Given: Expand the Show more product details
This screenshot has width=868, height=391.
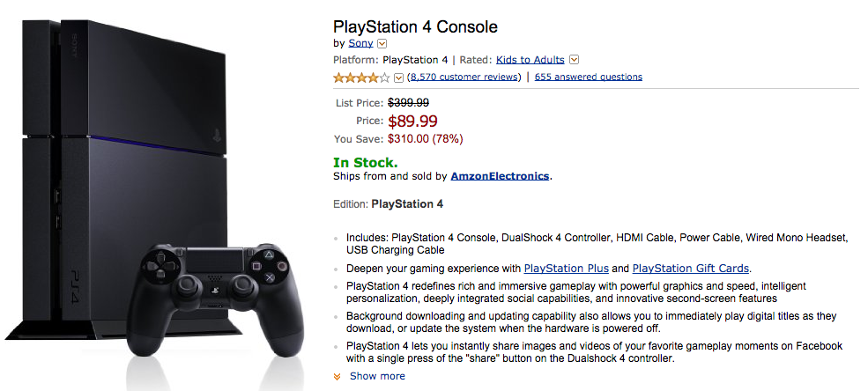Looking at the screenshot, I should point(377,376).
